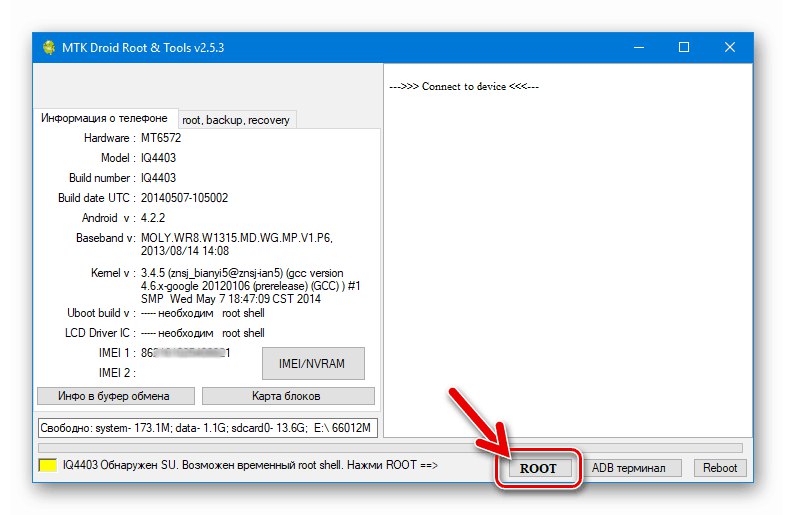Click the IMEI 2 label

tap(117, 373)
